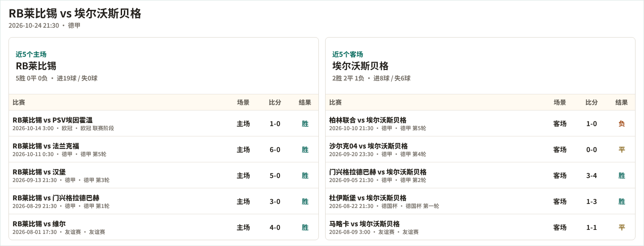Click the "RB莱比锡" heading in the home card
644x246 pixels.
pyautogui.click(x=36, y=66)
